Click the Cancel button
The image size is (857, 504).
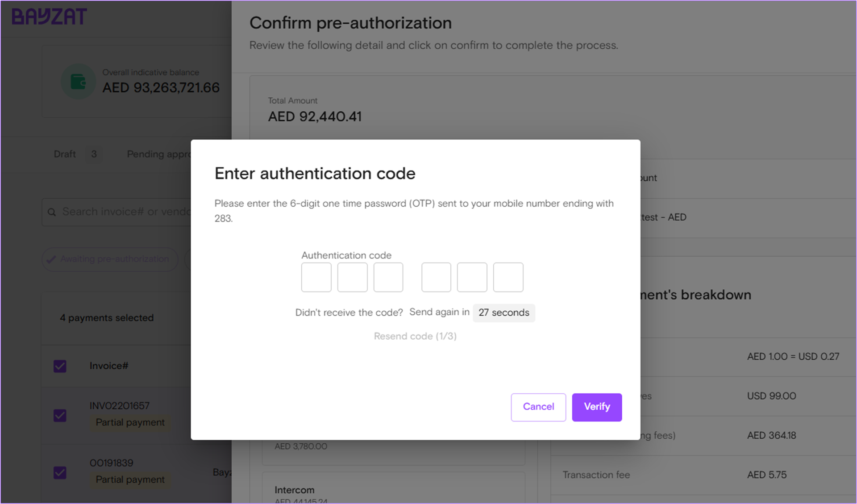click(x=538, y=407)
